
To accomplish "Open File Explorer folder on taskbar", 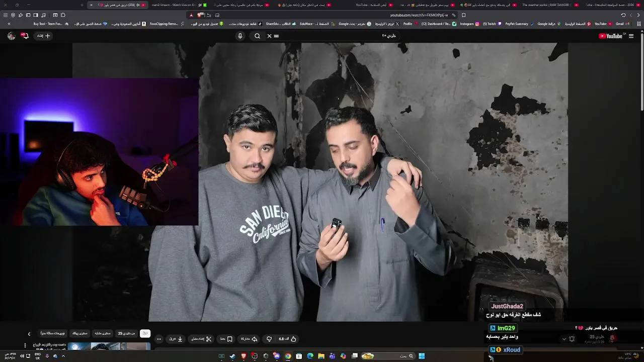I will (x=321, y=356).
